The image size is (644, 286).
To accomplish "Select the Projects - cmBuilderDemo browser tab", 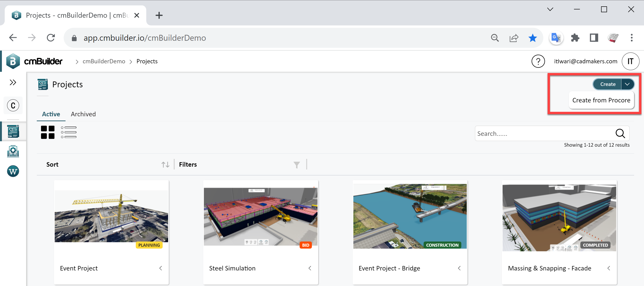I will [75, 16].
